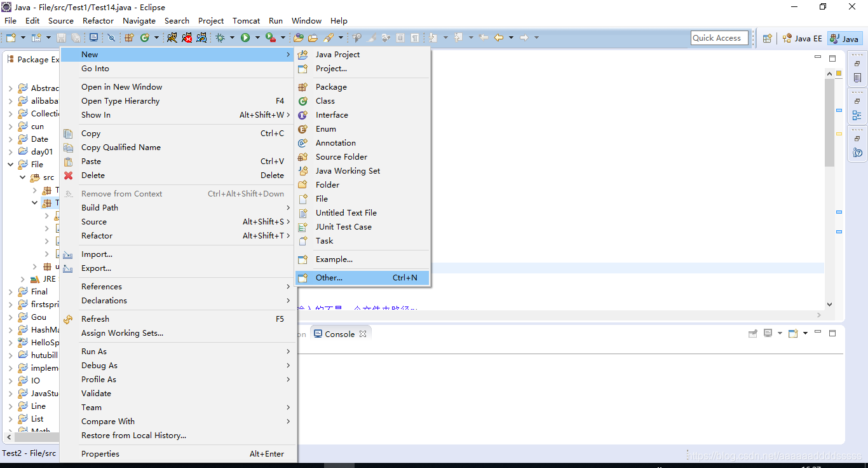Select the Console tab
Screen dimensions: 868x468
339,334
